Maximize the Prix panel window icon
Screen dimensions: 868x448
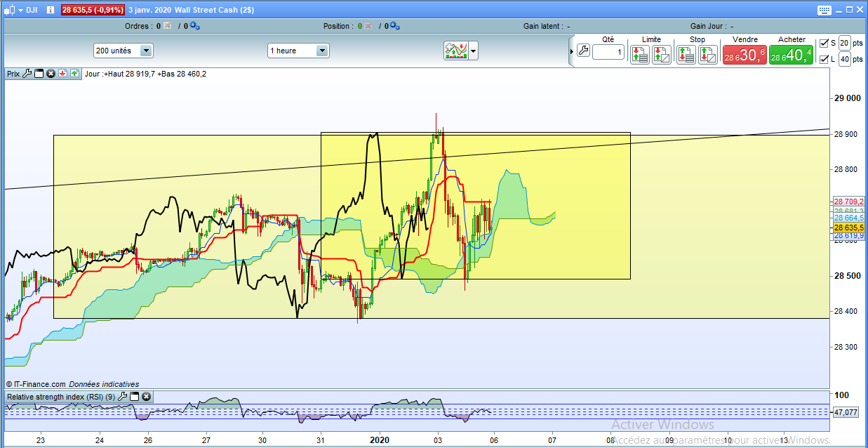pyautogui.click(x=39, y=73)
